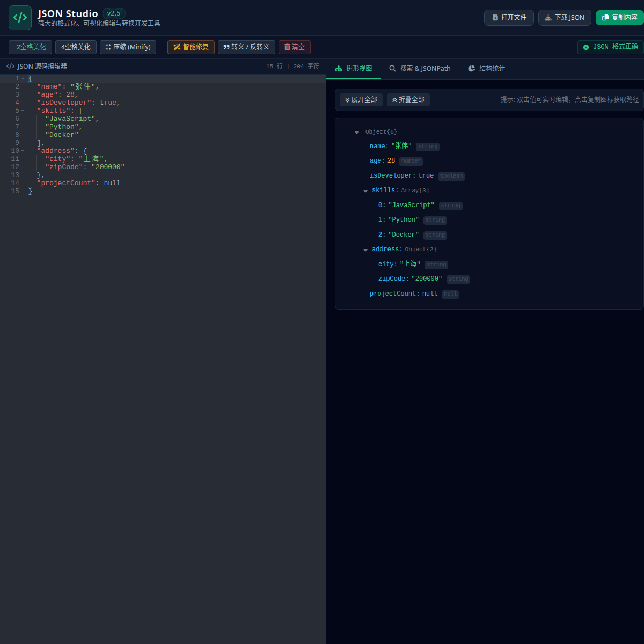Click the number type badge beside age
644x644 pixels.
tap(411, 161)
